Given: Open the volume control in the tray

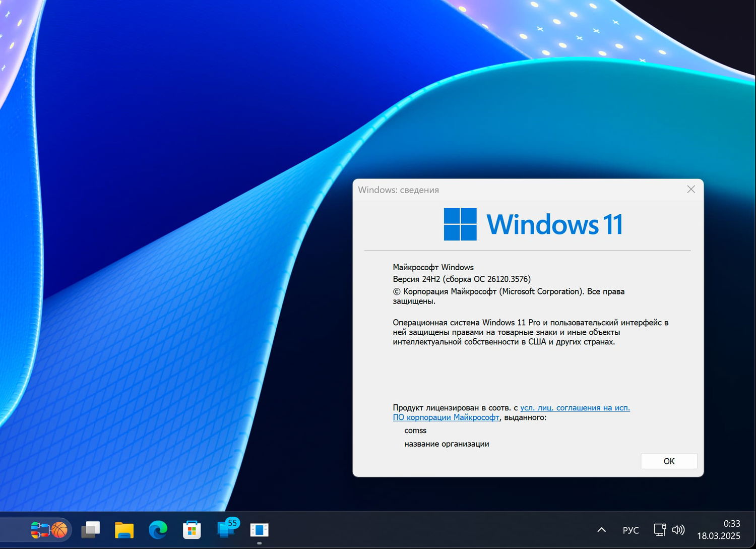Looking at the screenshot, I should [678, 530].
